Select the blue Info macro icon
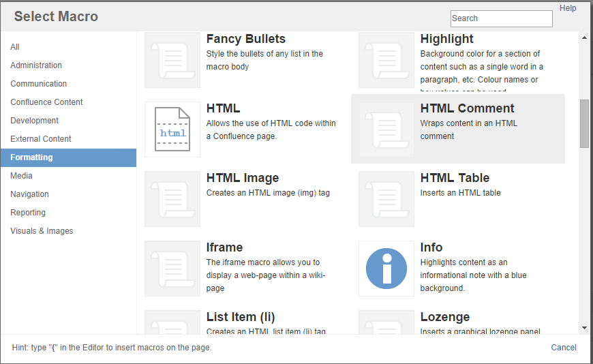593x364 pixels. [x=386, y=269]
